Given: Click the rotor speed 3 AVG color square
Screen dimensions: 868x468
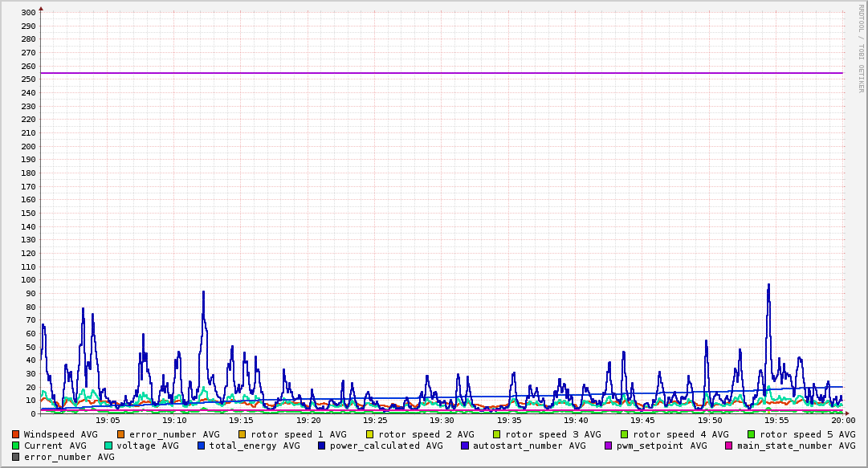Looking at the screenshot, I should coord(497,434).
